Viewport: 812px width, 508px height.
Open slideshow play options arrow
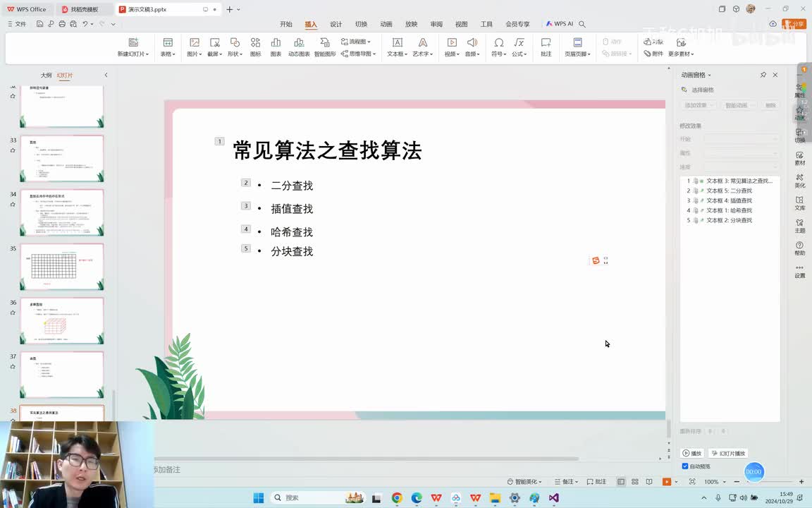tap(676, 482)
